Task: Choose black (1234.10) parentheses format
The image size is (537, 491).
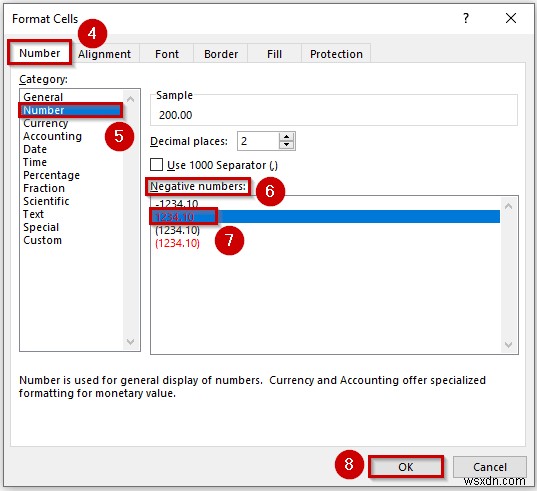Action: 177,230
